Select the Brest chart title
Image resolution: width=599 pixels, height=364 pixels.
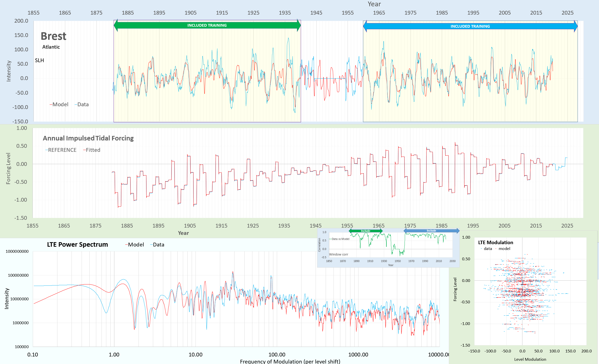click(53, 36)
